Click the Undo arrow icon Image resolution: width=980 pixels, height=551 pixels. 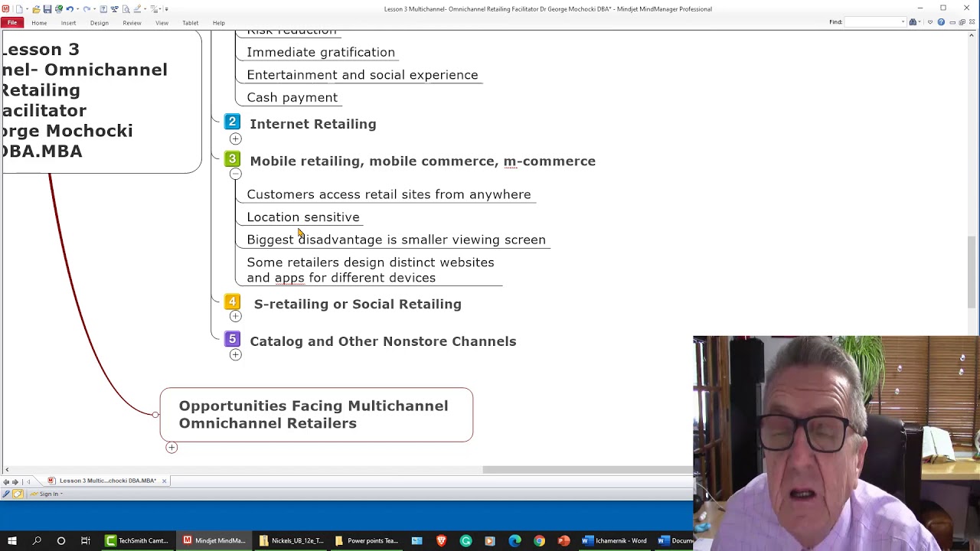pos(70,9)
